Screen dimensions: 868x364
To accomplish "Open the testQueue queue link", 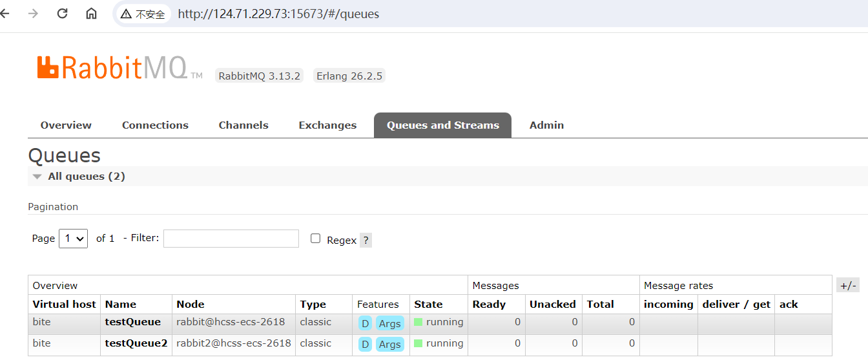I will point(133,322).
